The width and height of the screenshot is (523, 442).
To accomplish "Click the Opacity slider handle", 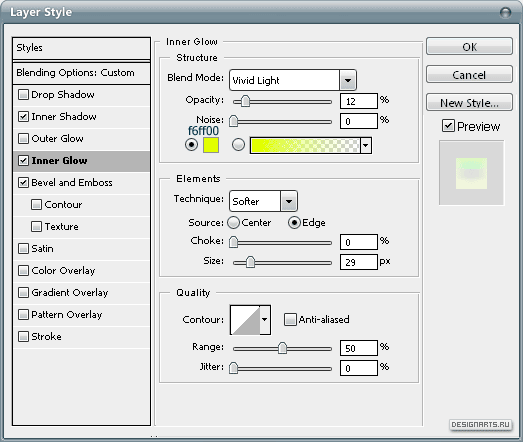I will pyautogui.click(x=245, y=101).
